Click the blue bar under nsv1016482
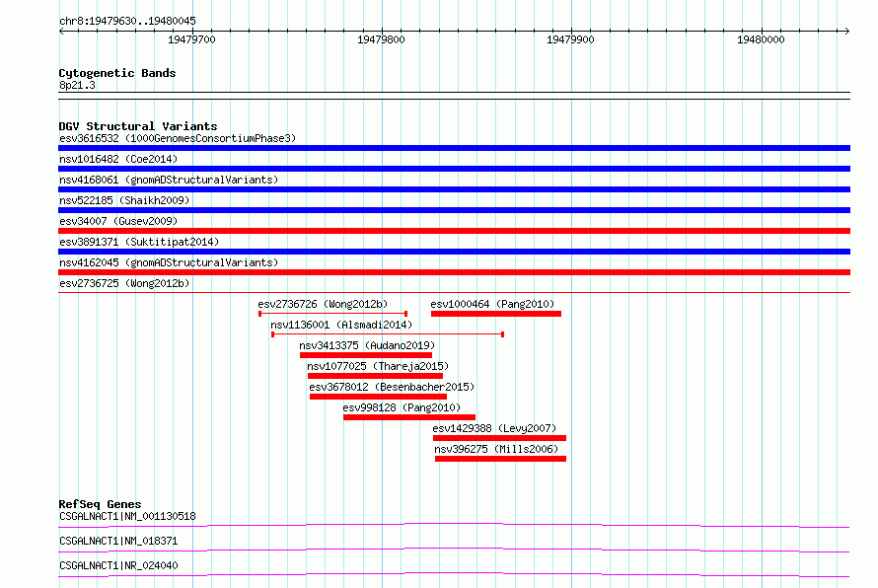This screenshot has width=878, height=588. [x=454, y=169]
